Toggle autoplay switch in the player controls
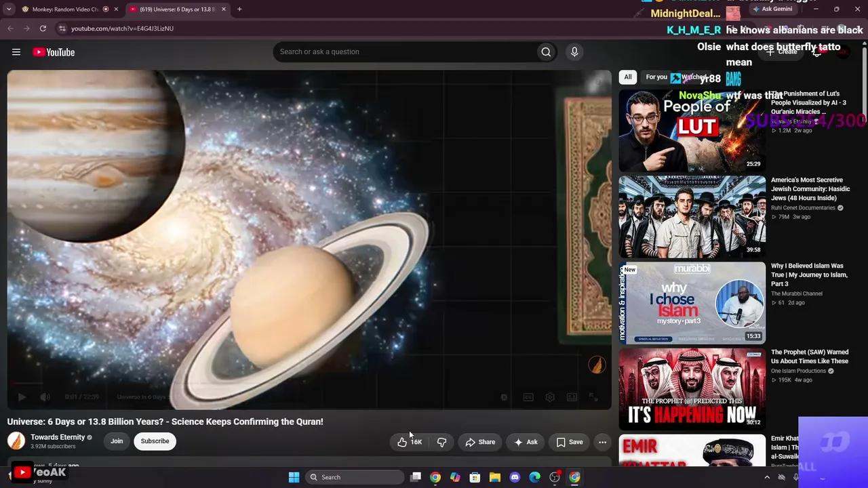The image size is (868, 488). [504, 397]
